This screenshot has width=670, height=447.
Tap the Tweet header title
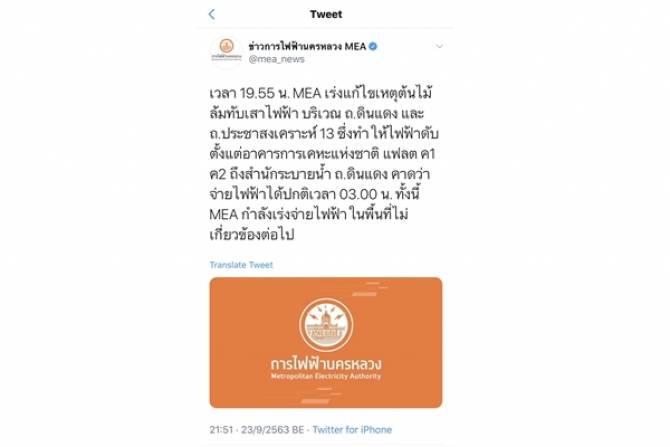coord(326,14)
